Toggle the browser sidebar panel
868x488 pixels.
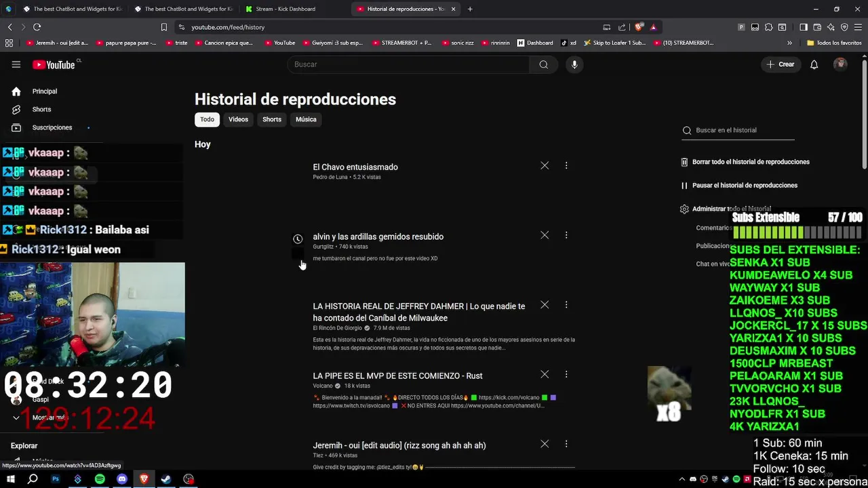803,27
